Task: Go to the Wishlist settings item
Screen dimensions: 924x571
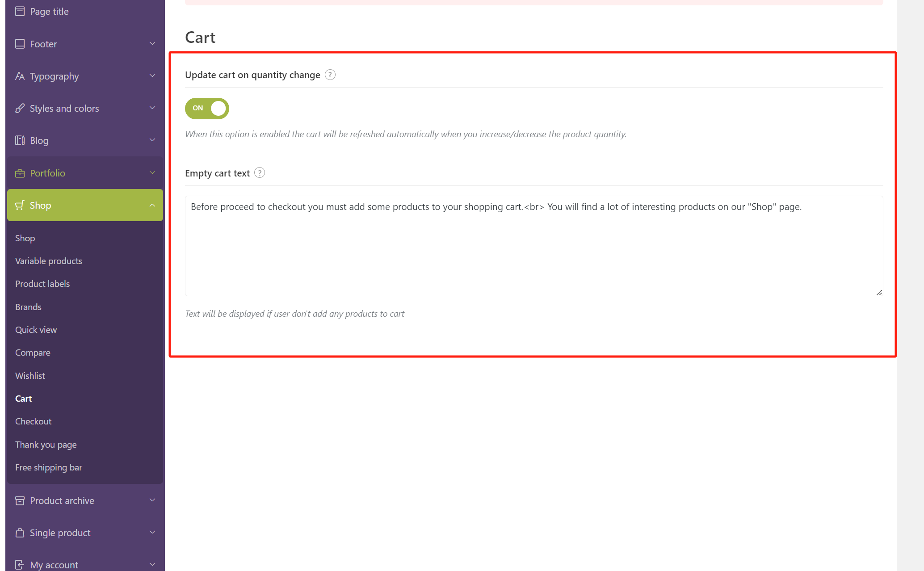Action: pos(30,376)
